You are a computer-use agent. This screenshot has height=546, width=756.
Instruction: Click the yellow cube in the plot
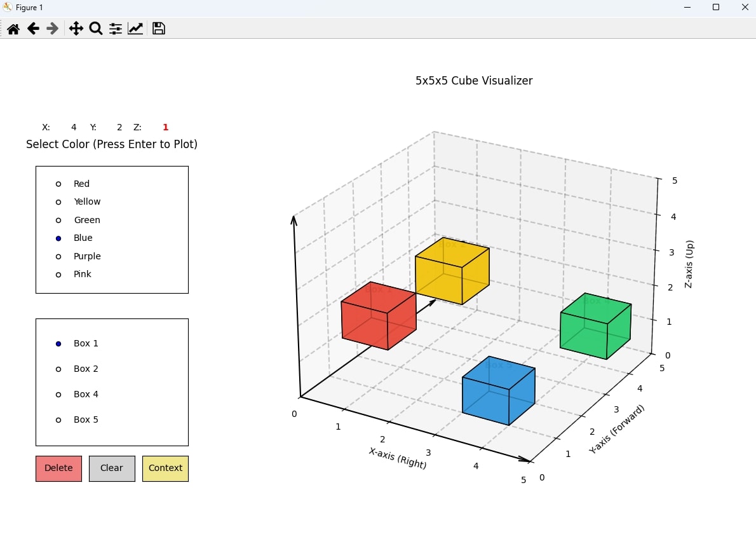click(452, 271)
